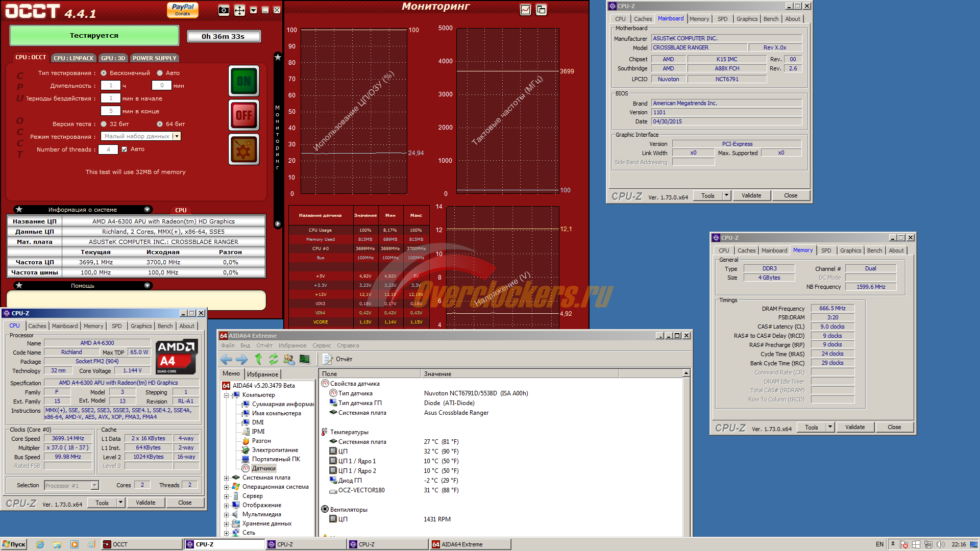Toggle the Авто threads checkbox
The width and height of the screenshot is (980, 551).
pos(124,149)
